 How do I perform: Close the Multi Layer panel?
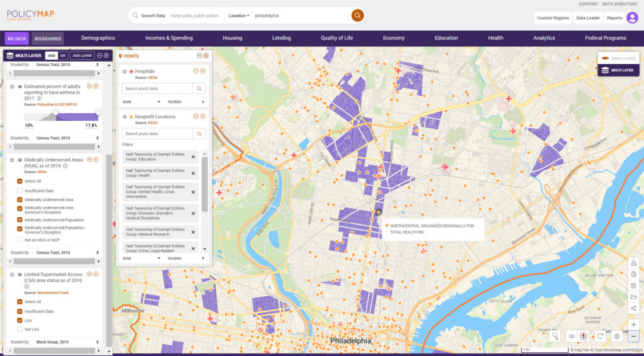click(106, 55)
